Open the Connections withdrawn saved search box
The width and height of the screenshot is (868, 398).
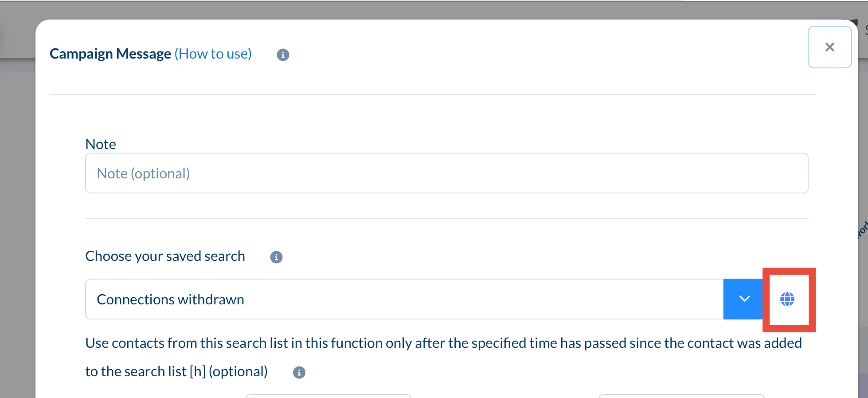pyautogui.click(x=404, y=299)
